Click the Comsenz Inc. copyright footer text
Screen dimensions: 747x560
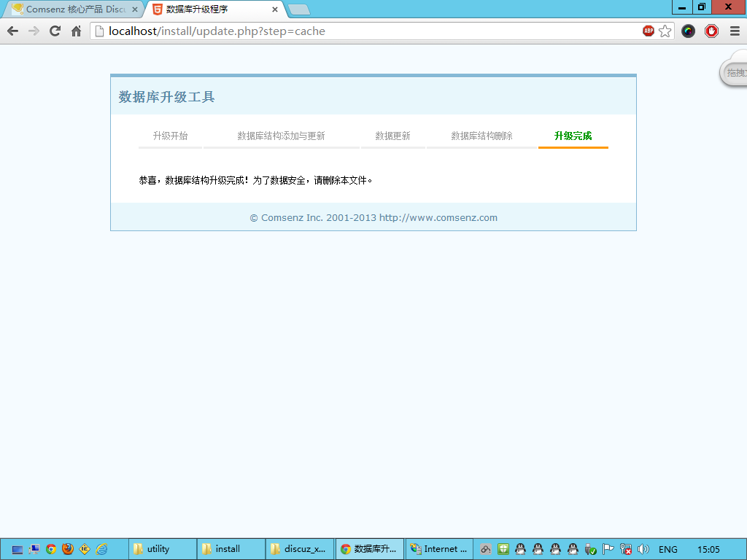click(373, 217)
